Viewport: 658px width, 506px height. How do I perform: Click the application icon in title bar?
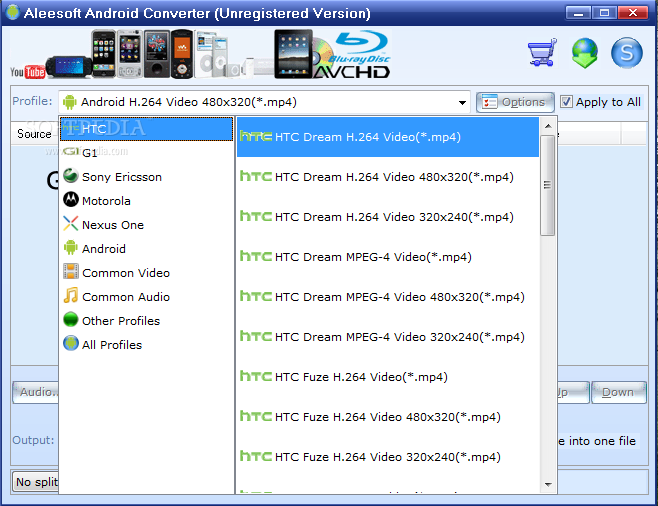click(13, 12)
